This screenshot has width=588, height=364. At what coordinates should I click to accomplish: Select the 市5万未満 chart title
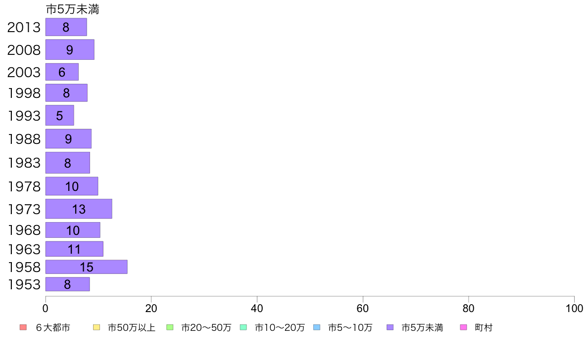pos(72,9)
